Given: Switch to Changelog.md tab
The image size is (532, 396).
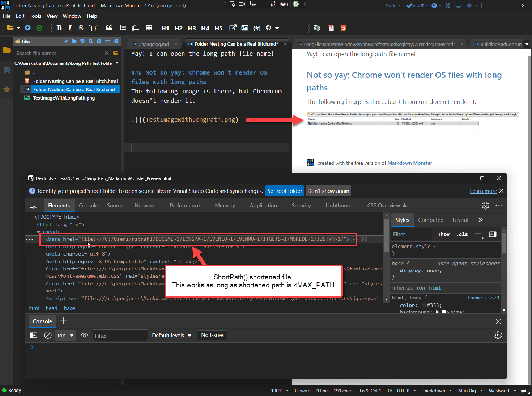Looking at the screenshot, I should [153, 44].
